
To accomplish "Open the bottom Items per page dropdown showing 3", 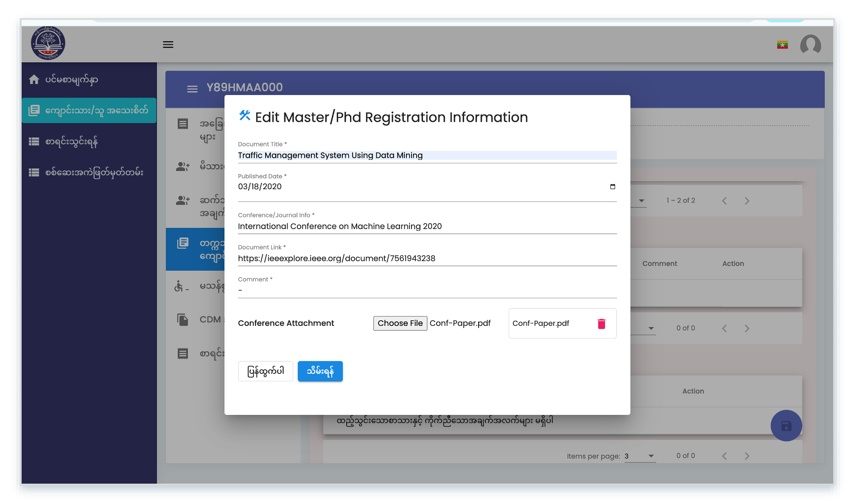I will point(640,456).
